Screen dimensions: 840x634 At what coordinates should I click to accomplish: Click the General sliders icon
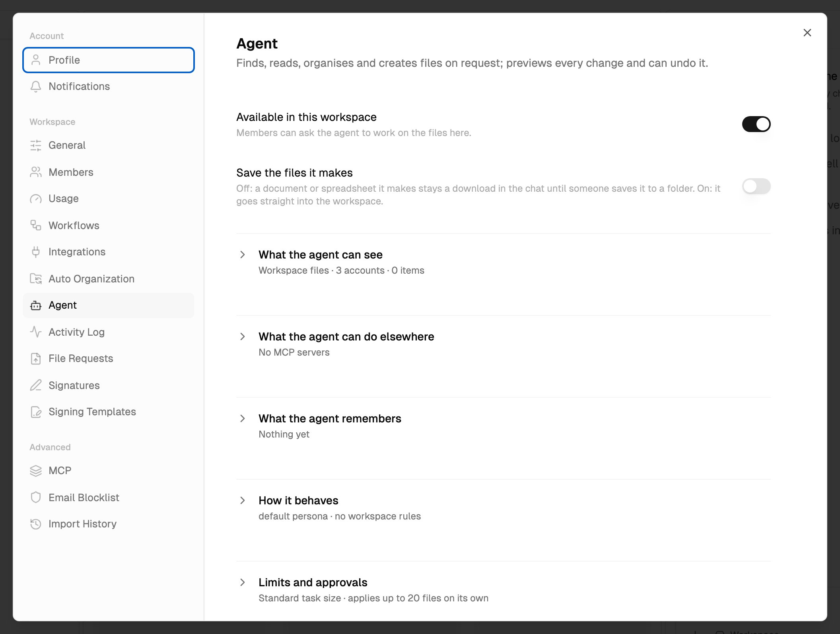[x=36, y=145]
